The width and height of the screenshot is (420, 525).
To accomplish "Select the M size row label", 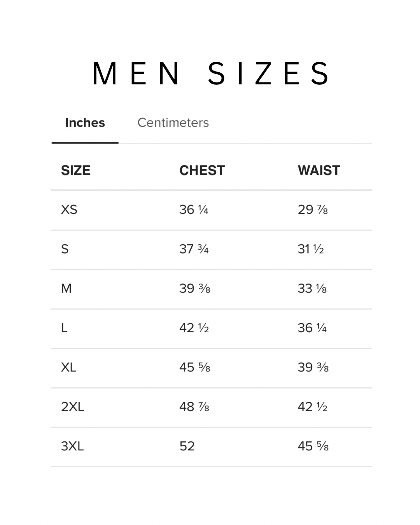I will 66,289.
